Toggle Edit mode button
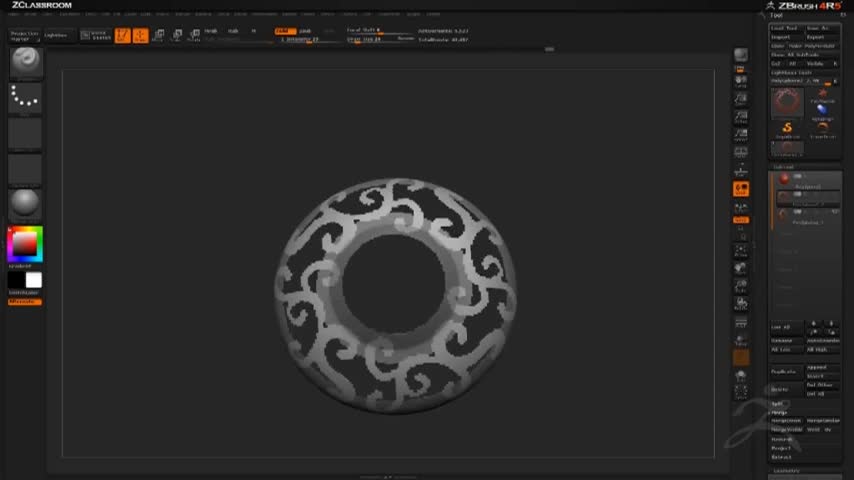The height and width of the screenshot is (480, 854). pos(123,36)
